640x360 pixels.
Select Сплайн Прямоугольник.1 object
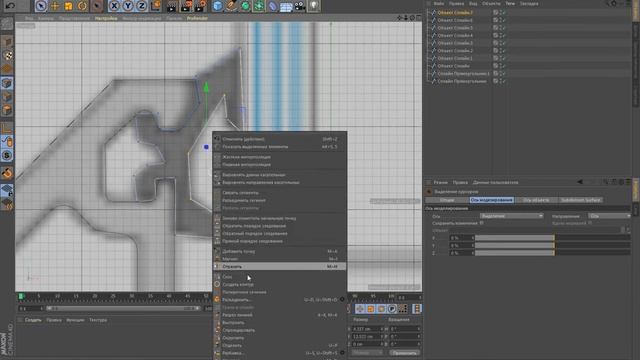463,73
